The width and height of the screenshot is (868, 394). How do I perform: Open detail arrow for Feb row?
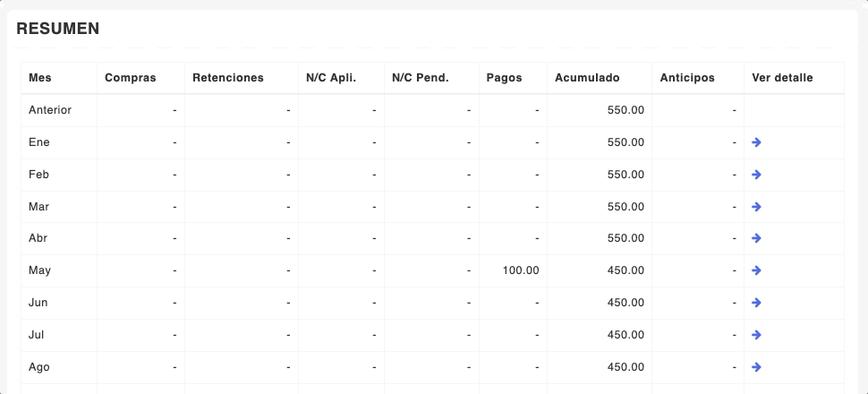pos(756,175)
